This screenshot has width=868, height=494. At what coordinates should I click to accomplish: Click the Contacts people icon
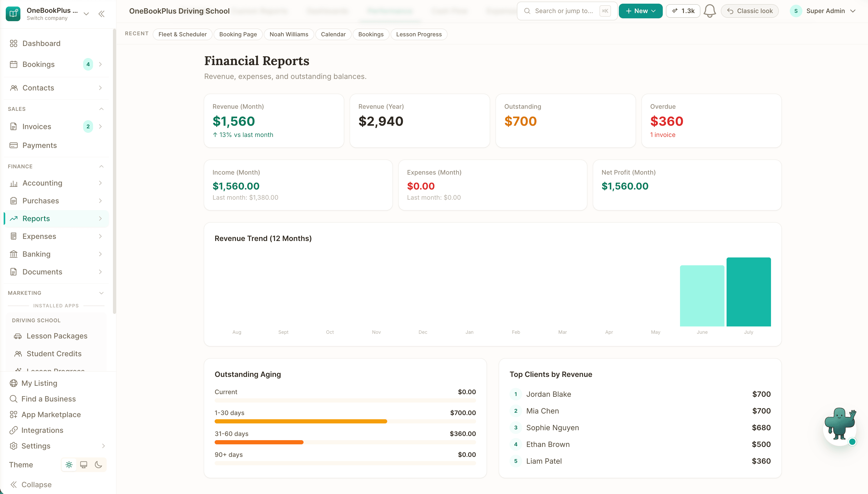click(x=14, y=88)
